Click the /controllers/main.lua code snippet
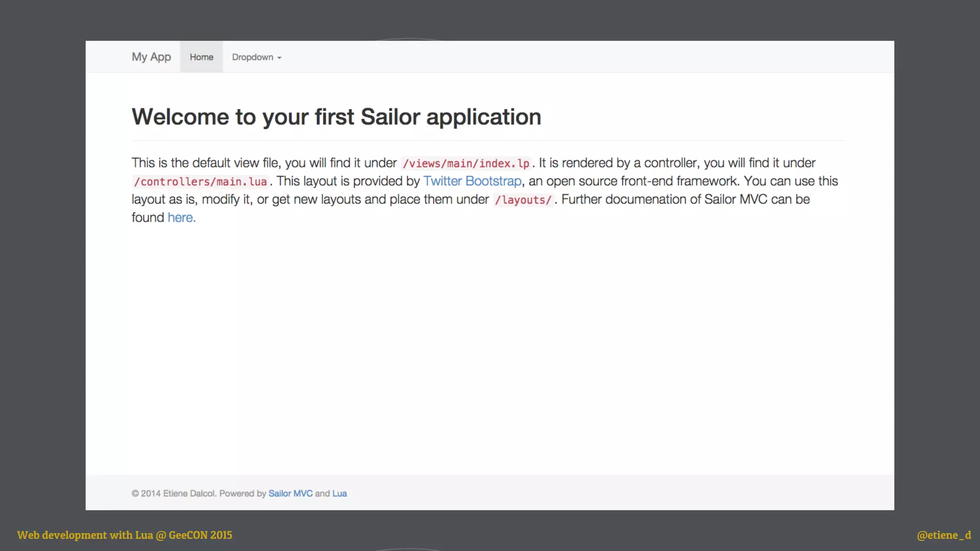 (200, 182)
